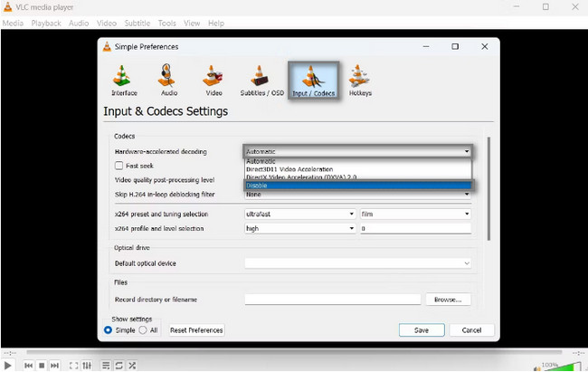The height and width of the screenshot is (372, 588).
Task: Open the Help menu
Action: (x=216, y=24)
